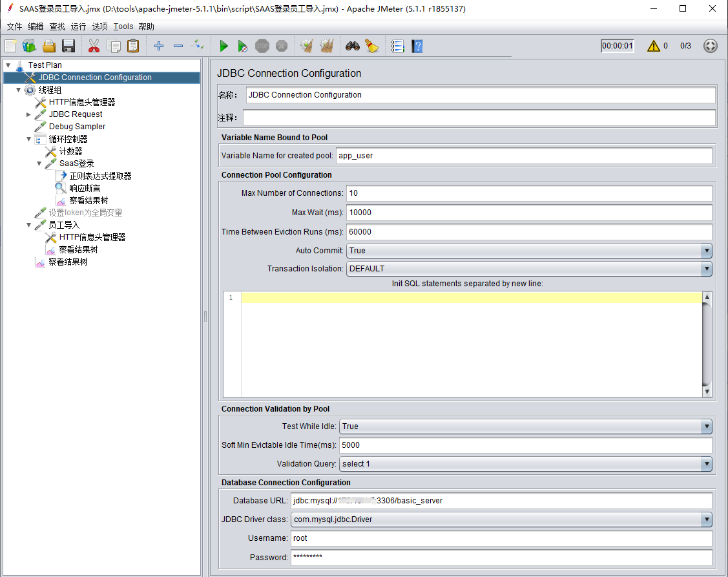
Task: Select disabled 设置token为全局变量 item
Action: (x=85, y=213)
